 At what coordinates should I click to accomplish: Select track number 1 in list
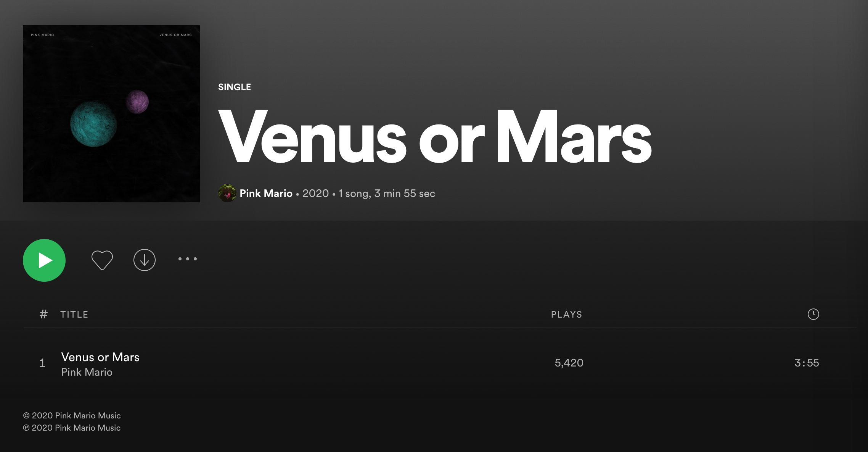click(x=42, y=363)
